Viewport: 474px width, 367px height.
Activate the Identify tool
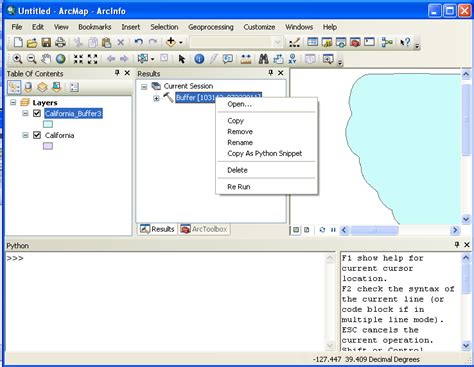click(x=199, y=59)
